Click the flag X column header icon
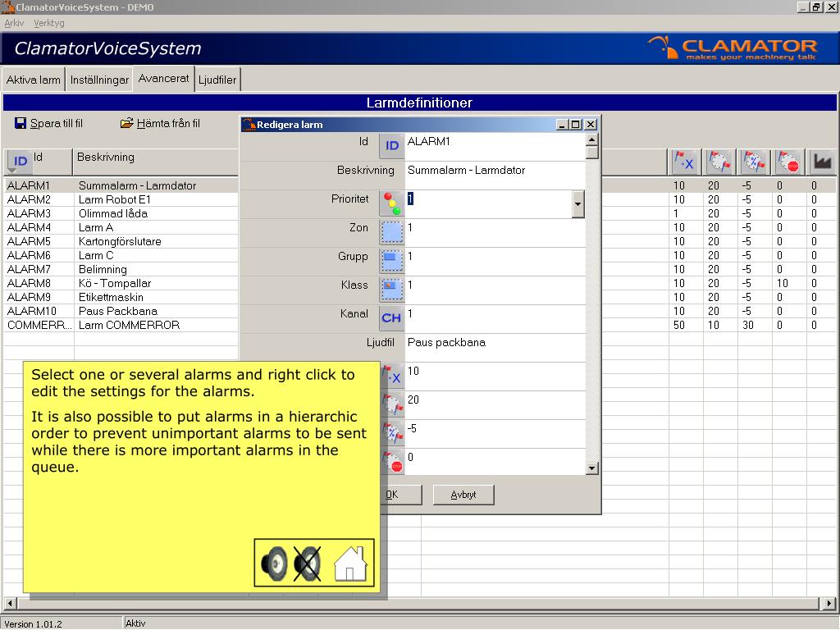This screenshot has width=840, height=630. point(684,162)
